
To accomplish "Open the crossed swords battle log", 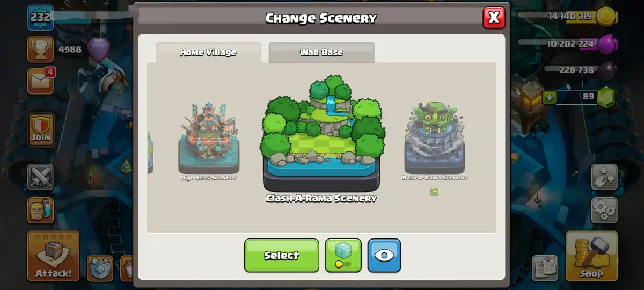I will tap(40, 177).
